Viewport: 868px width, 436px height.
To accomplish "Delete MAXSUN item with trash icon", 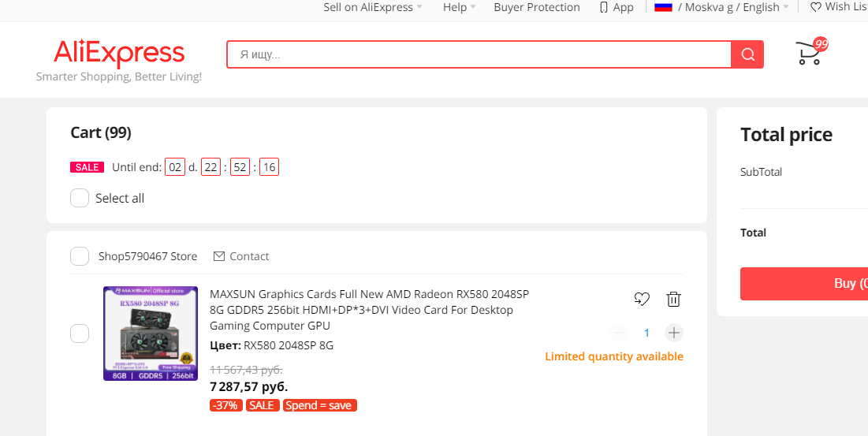I will [673, 299].
